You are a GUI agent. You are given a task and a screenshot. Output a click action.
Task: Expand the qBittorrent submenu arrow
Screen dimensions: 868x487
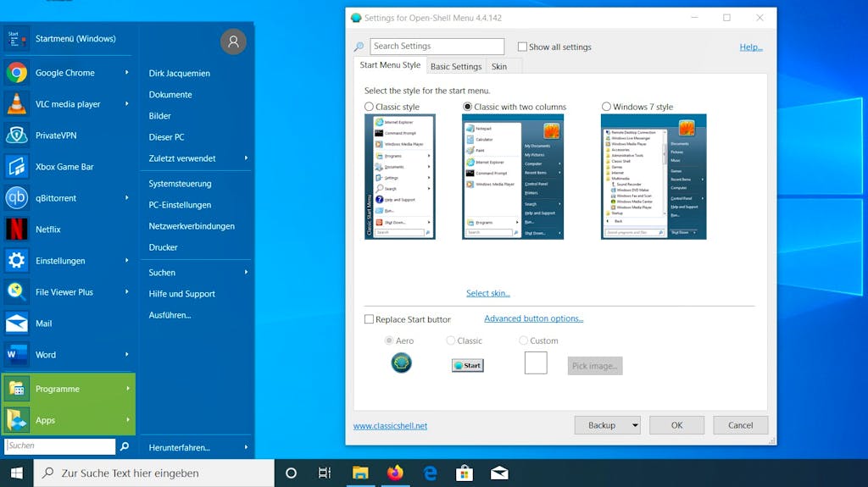[x=127, y=197]
